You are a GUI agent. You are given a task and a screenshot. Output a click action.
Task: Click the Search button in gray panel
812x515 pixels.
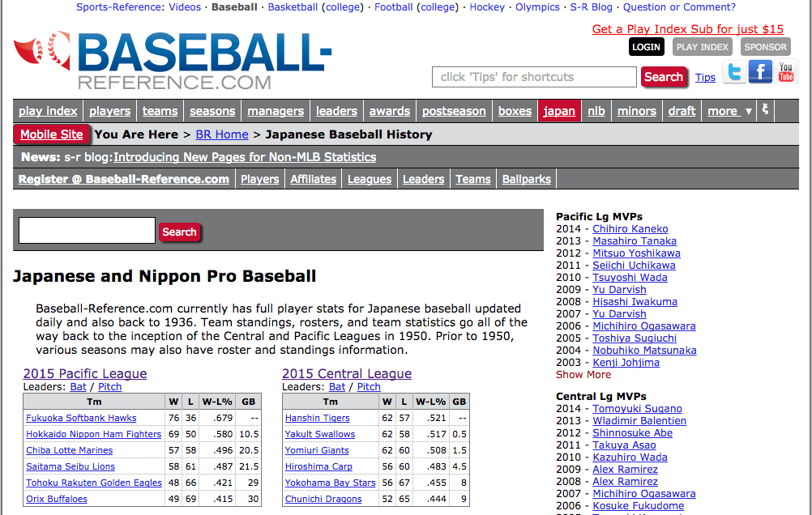pyautogui.click(x=179, y=232)
